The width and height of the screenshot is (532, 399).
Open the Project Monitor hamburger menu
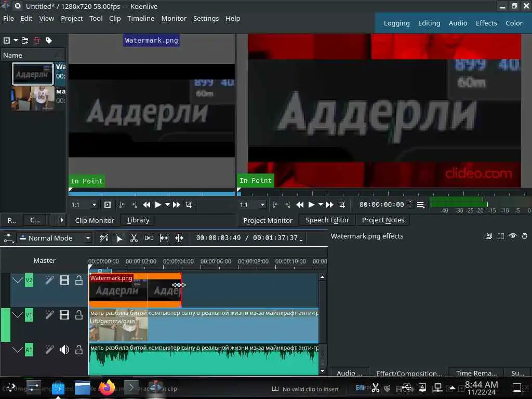pos(420,205)
